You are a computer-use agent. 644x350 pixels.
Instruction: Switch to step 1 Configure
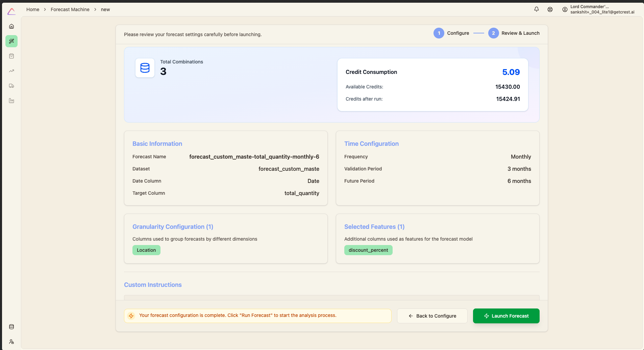pos(451,33)
